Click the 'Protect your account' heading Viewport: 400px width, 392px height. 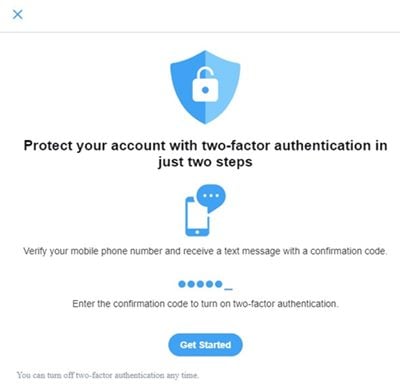[205, 146]
